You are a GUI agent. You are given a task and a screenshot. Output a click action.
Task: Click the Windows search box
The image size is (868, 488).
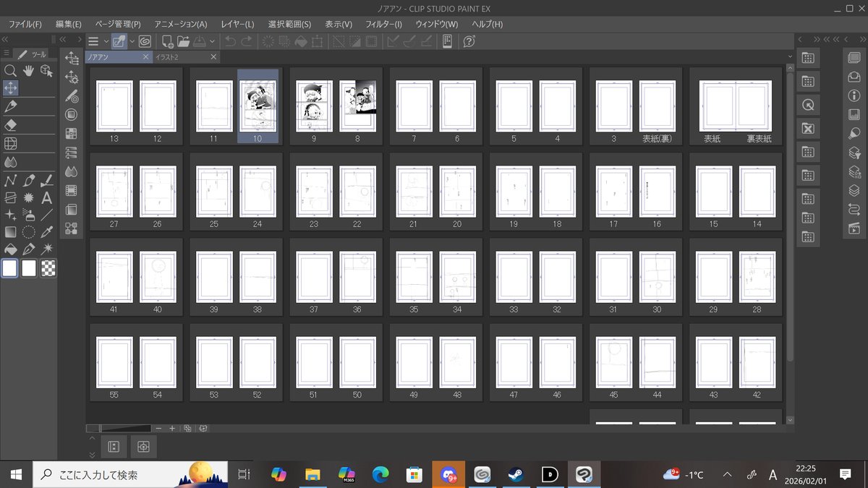(x=130, y=474)
